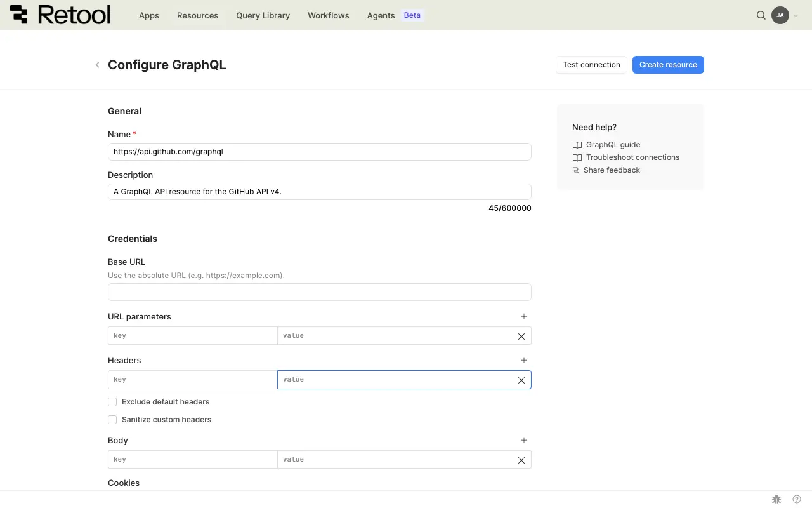Add a new header row with plus icon

coord(524,360)
